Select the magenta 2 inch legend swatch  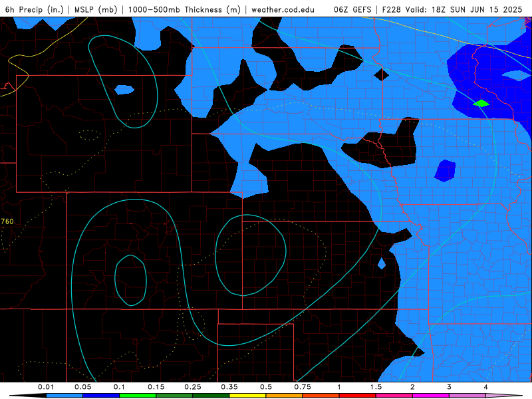(431, 396)
